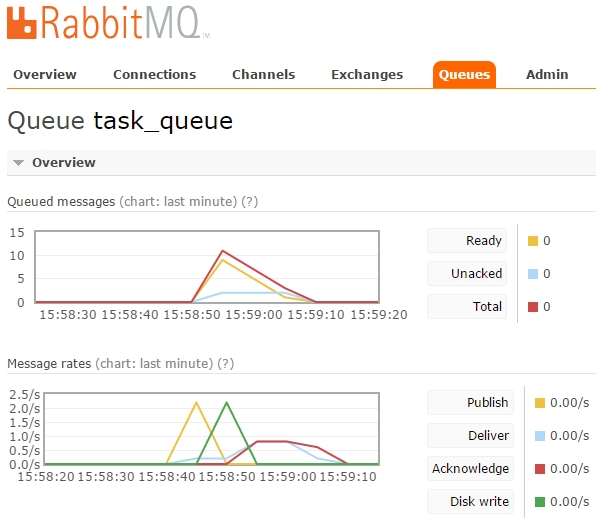Click the Unacked legend label
This screenshot has width=596, height=520.
[467, 274]
